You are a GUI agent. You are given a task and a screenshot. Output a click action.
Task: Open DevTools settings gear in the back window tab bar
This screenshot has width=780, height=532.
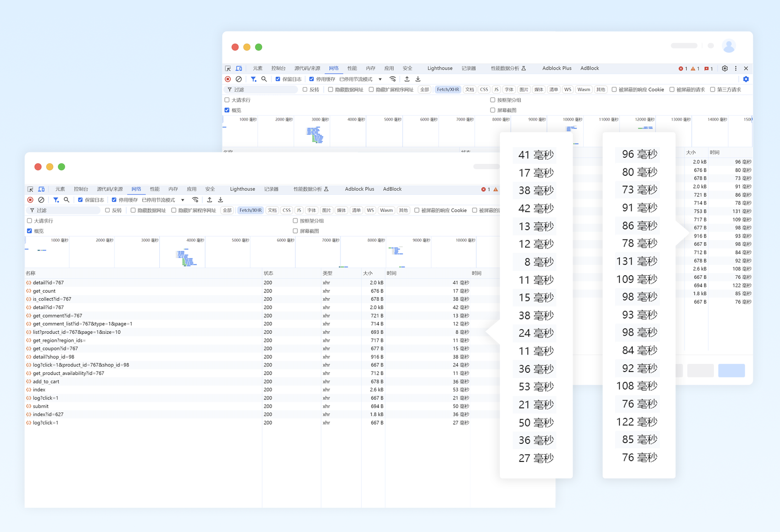724,68
